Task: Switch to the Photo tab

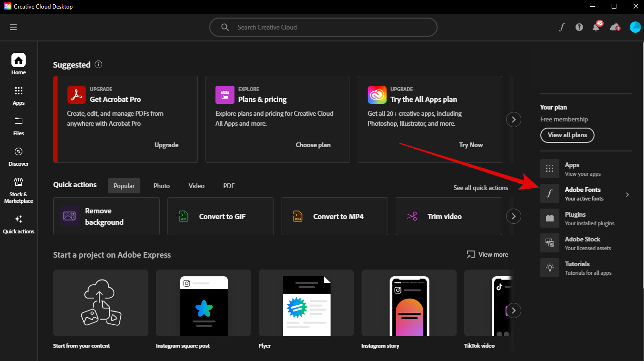Action: 162,186
